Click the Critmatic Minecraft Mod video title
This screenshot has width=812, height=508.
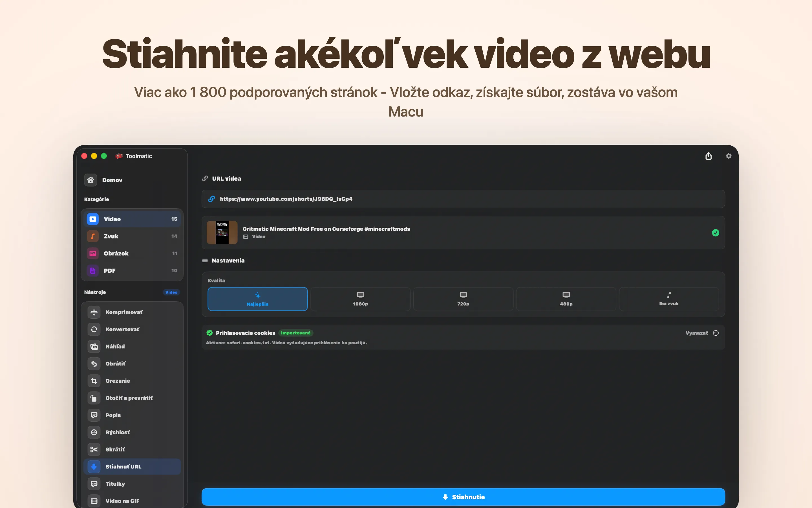pos(326,229)
